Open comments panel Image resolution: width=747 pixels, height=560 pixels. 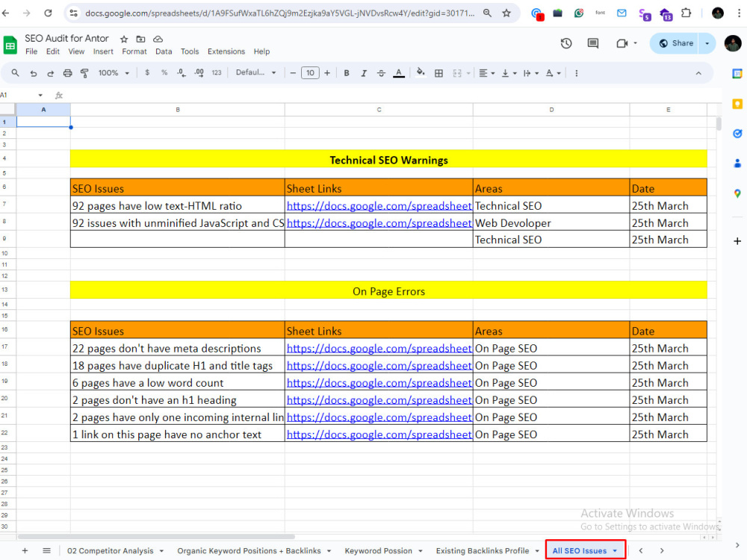coord(592,43)
